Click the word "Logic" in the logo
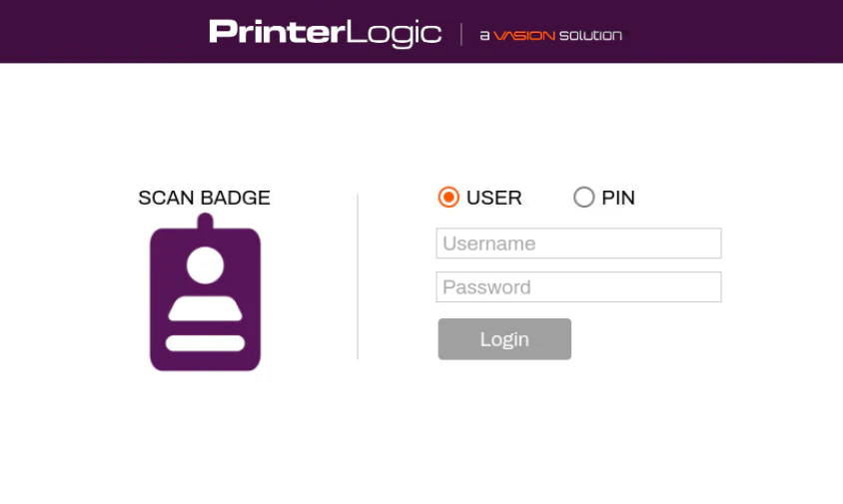Viewport: 843px width, 504px height. pyautogui.click(x=394, y=33)
